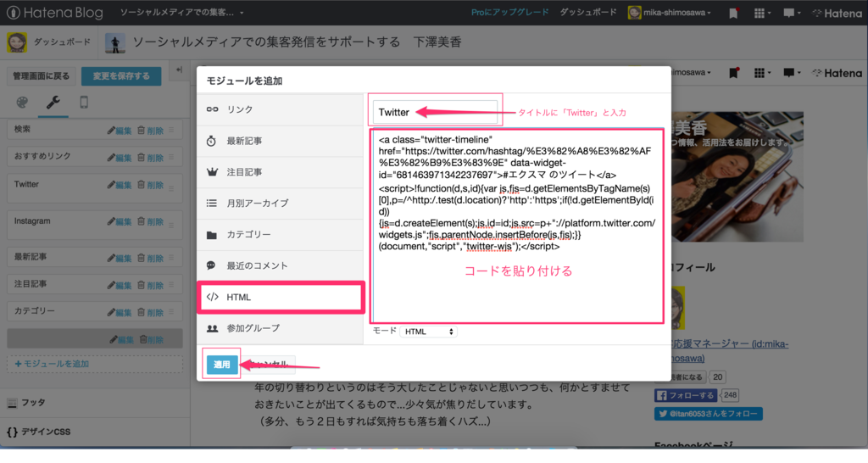The width and height of the screenshot is (868, 463).
Task: Open the services grid icon in top bar
Action: 762,13
